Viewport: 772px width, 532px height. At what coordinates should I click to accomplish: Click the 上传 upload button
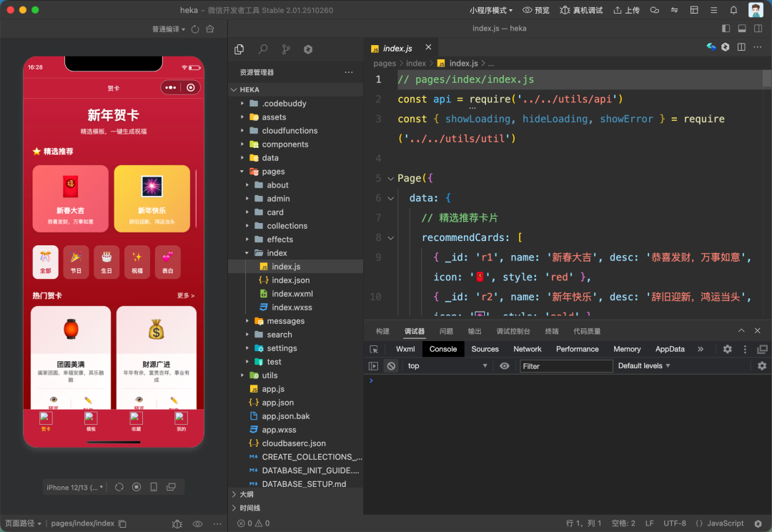(x=625, y=10)
